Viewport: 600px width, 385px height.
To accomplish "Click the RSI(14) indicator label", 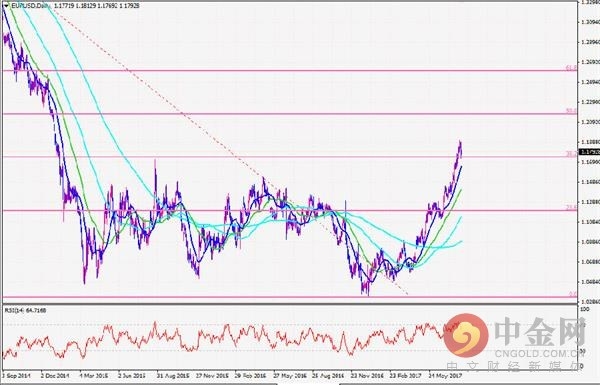I will tap(25, 310).
